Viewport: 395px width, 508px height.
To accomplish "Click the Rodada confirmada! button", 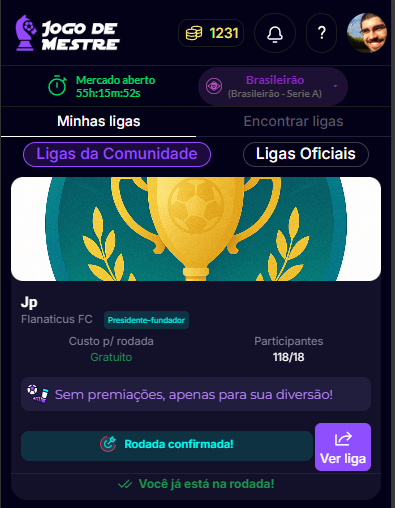I will pos(167,446).
